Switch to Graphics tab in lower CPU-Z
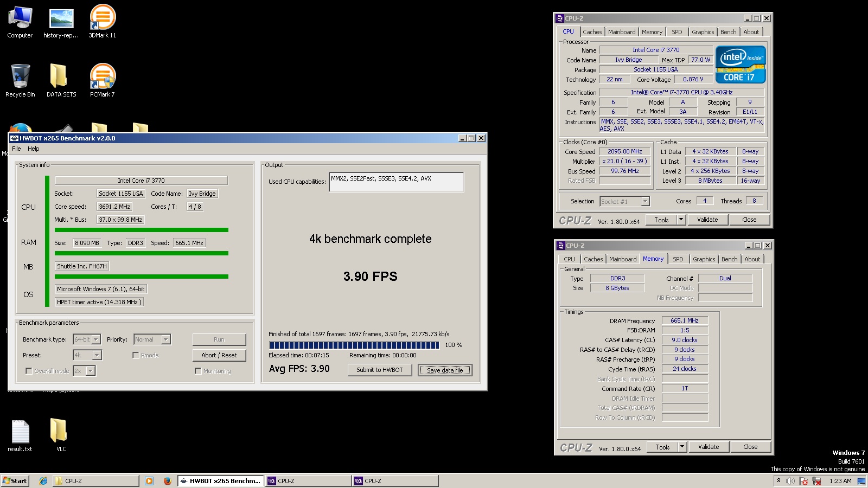The width and height of the screenshot is (868, 488). [x=704, y=259]
